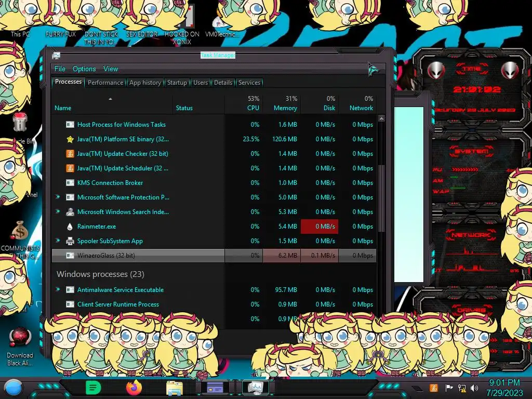Click the WinaeroGlass process icon

(70, 256)
